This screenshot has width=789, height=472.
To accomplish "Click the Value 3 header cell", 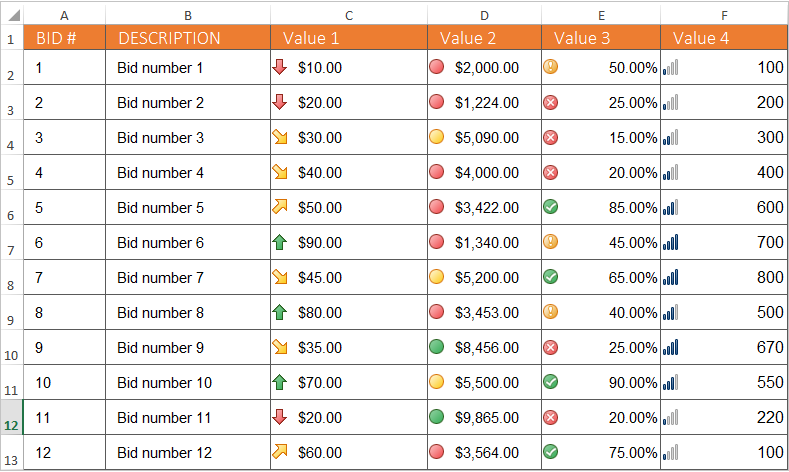I will coord(601,38).
